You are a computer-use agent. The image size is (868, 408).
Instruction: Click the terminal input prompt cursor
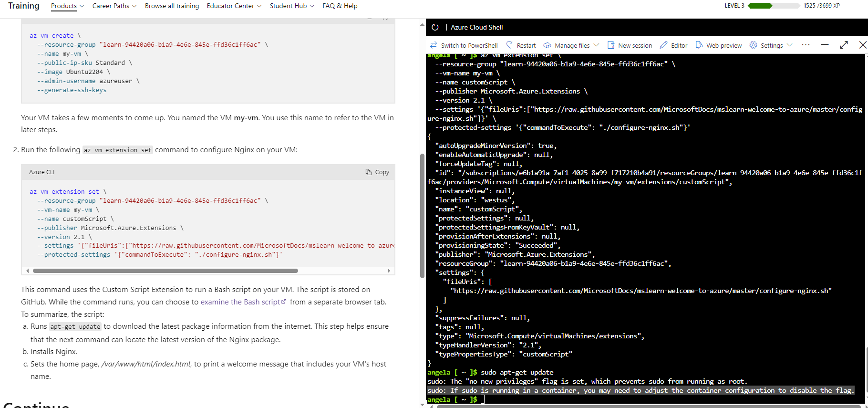(x=483, y=399)
